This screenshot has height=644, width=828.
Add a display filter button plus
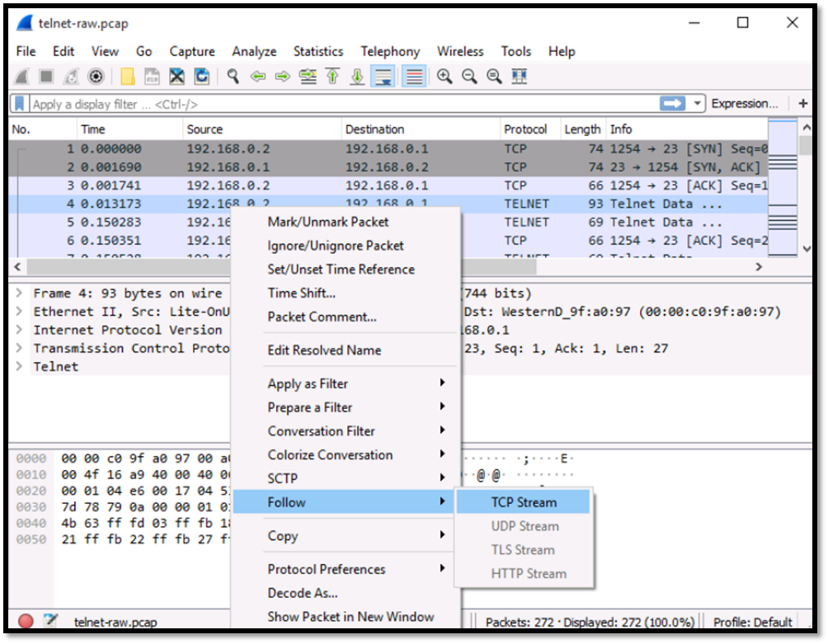802,103
